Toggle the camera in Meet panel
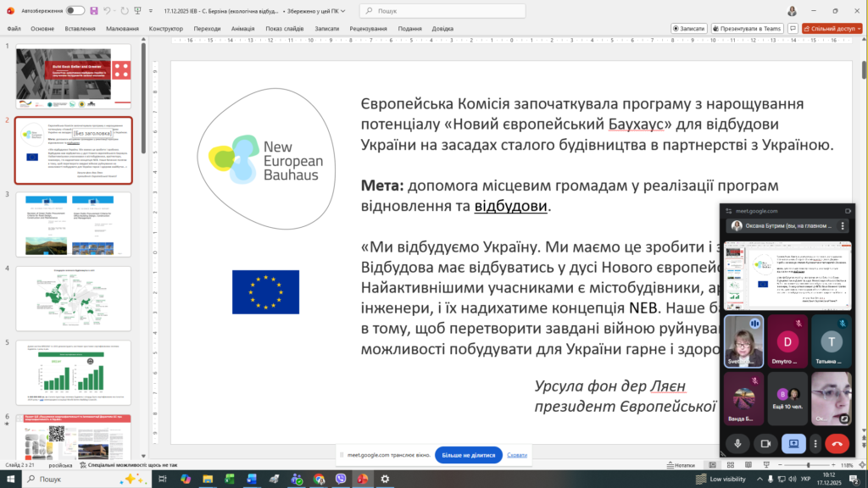 tap(765, 443)
